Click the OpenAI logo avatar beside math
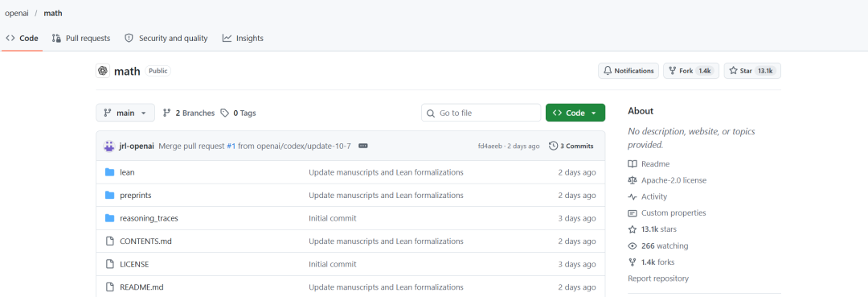 click(x=102, y=71)
